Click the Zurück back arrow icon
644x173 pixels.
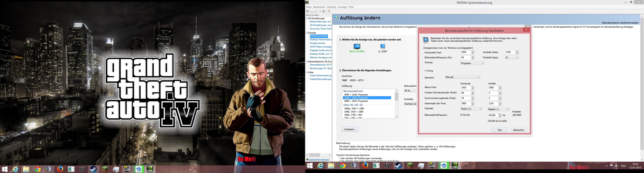point(307,12)
